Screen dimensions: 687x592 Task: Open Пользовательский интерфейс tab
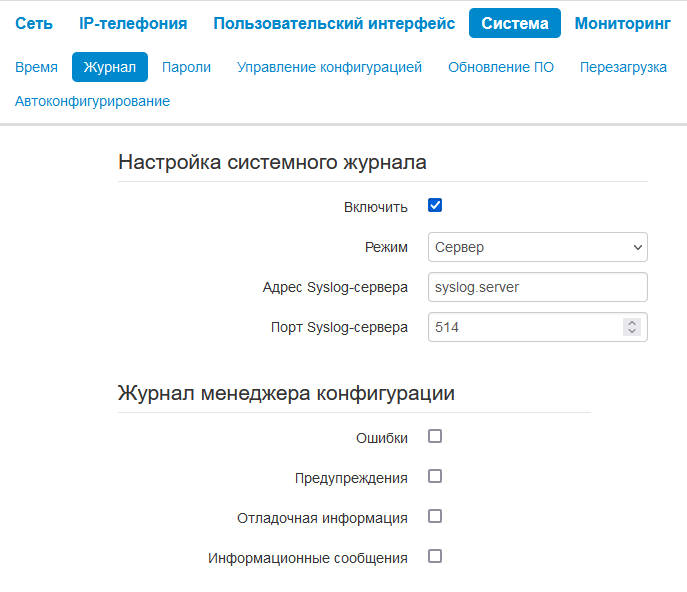334,23
